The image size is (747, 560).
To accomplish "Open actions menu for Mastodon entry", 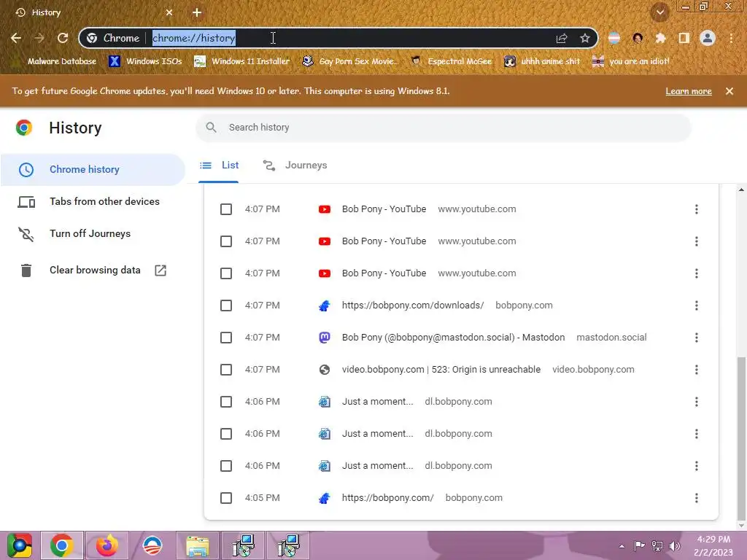I will pyautogui.click(x=697, y=338).
